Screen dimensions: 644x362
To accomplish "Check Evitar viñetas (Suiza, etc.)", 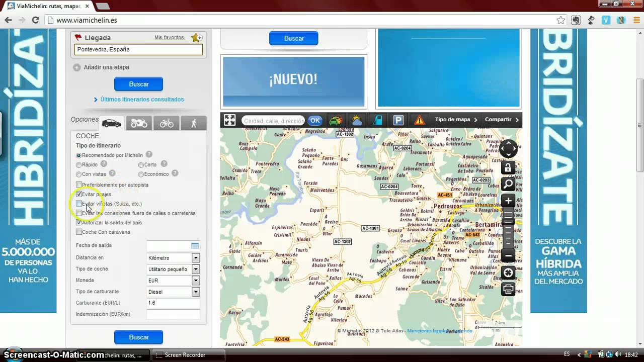I will pyautogui.click(x=79, y=204).
